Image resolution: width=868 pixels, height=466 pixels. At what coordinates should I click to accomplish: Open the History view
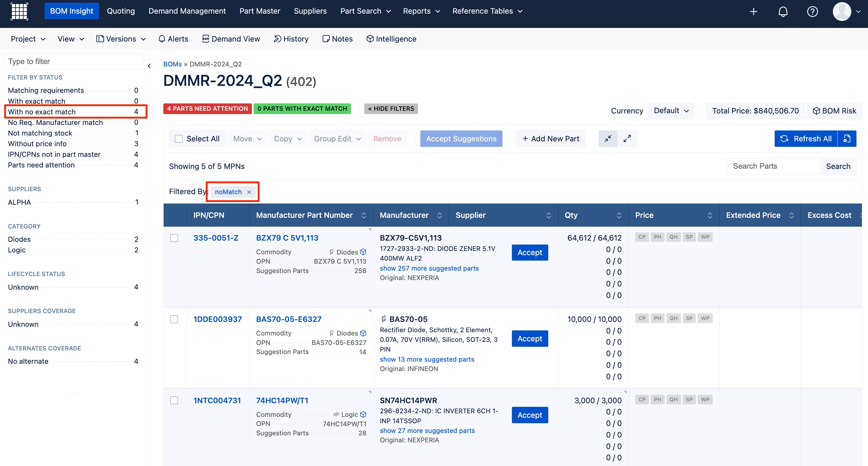291,39
